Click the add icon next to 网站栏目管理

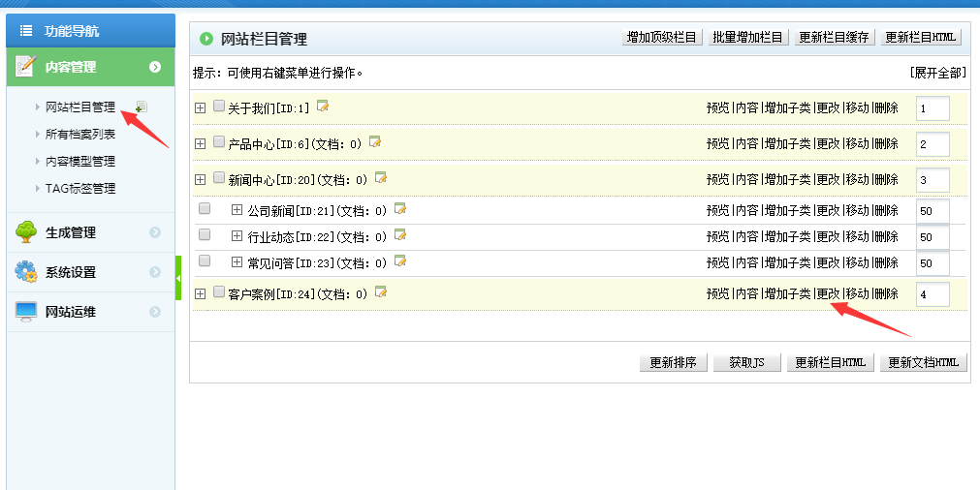[x=142, y=107]
